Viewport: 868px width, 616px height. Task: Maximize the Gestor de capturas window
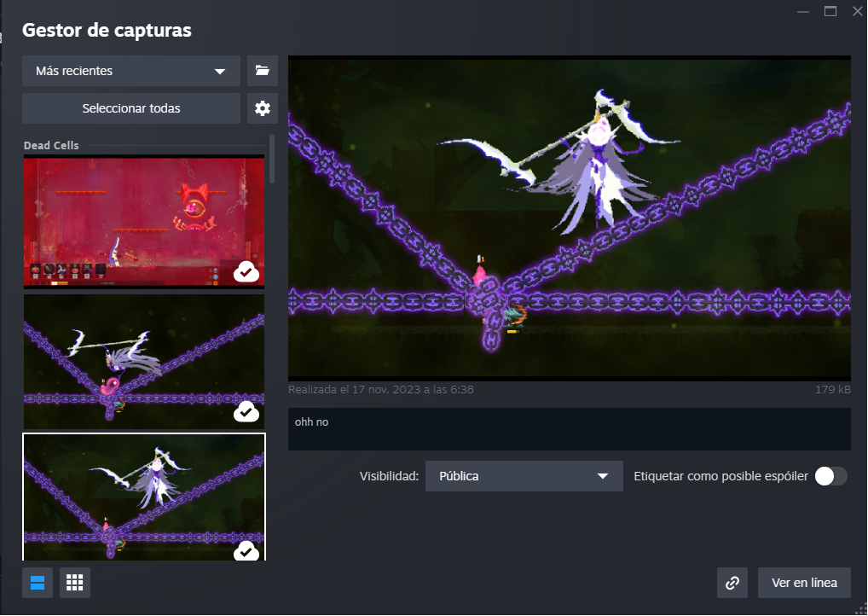click(830, 11)
